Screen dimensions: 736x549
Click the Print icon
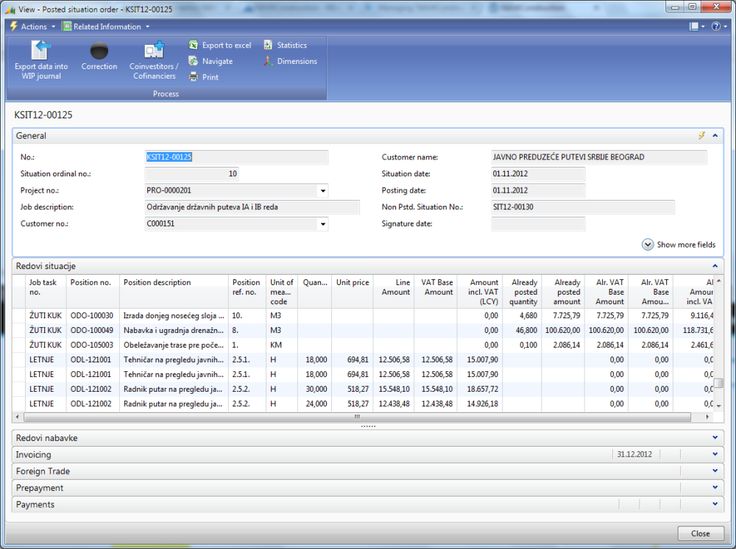click(193, 77)
